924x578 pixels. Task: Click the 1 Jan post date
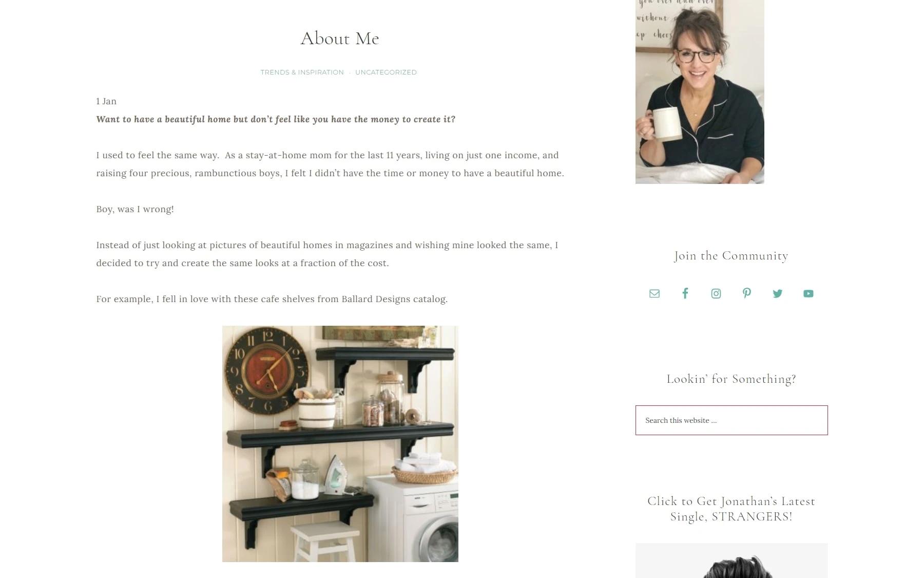click(x=106, y=101)
